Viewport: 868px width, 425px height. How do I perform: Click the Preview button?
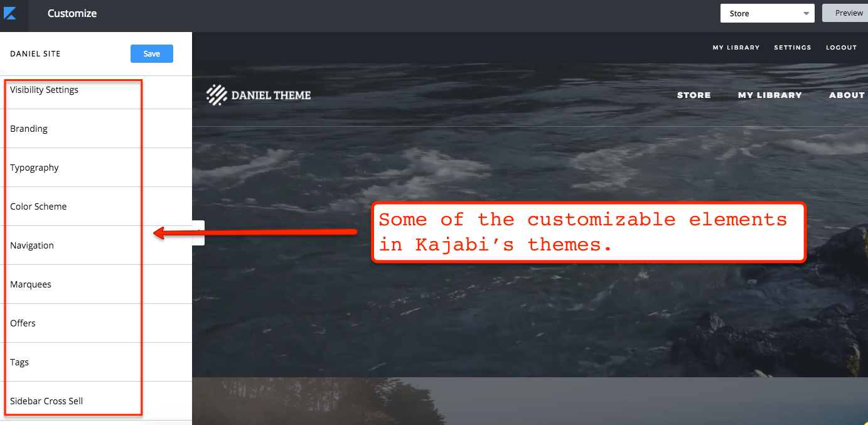845,13
